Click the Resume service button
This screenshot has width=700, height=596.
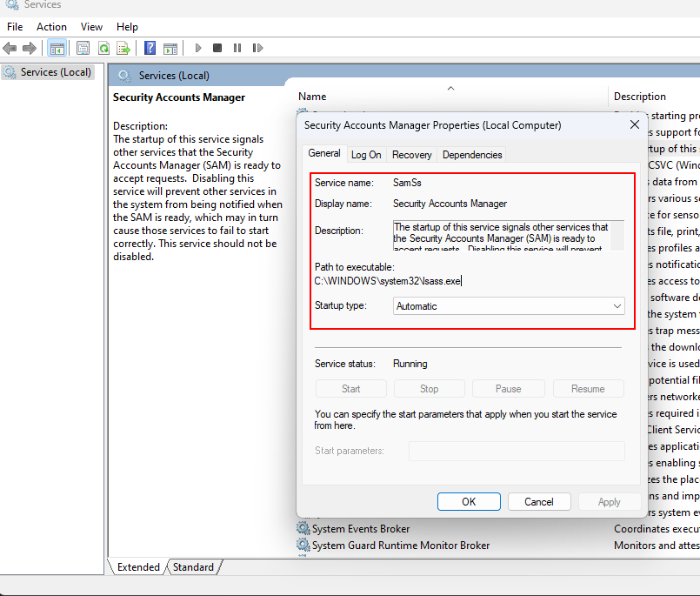[x=588, y=389]
